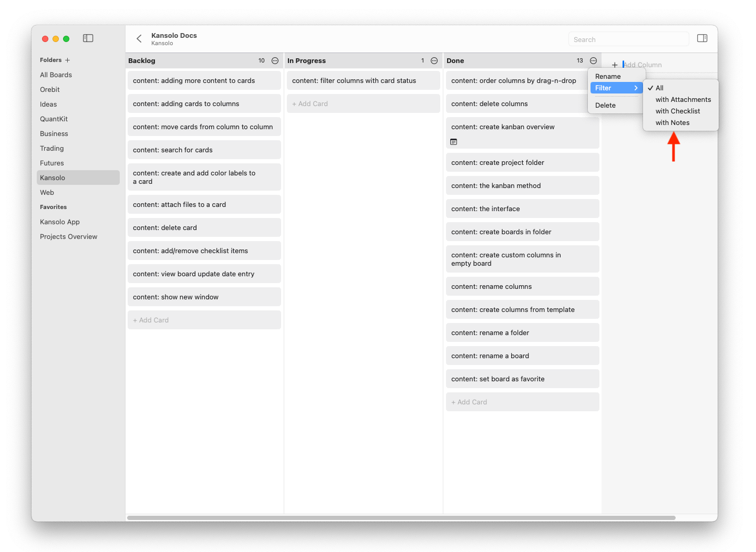756x552 pixels.
Task: Toggle the right inspector panel icon
Action: click(x=702, y=38)
